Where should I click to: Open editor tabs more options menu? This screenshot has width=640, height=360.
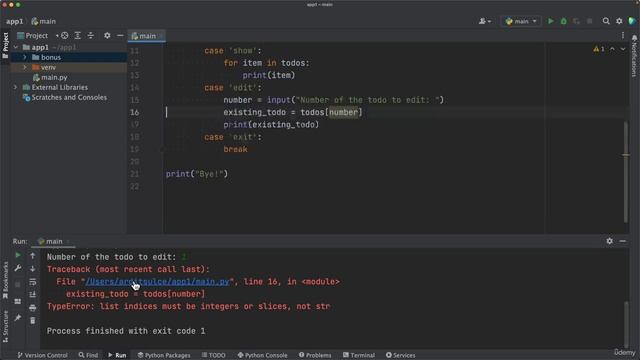[x=623, y=36]
